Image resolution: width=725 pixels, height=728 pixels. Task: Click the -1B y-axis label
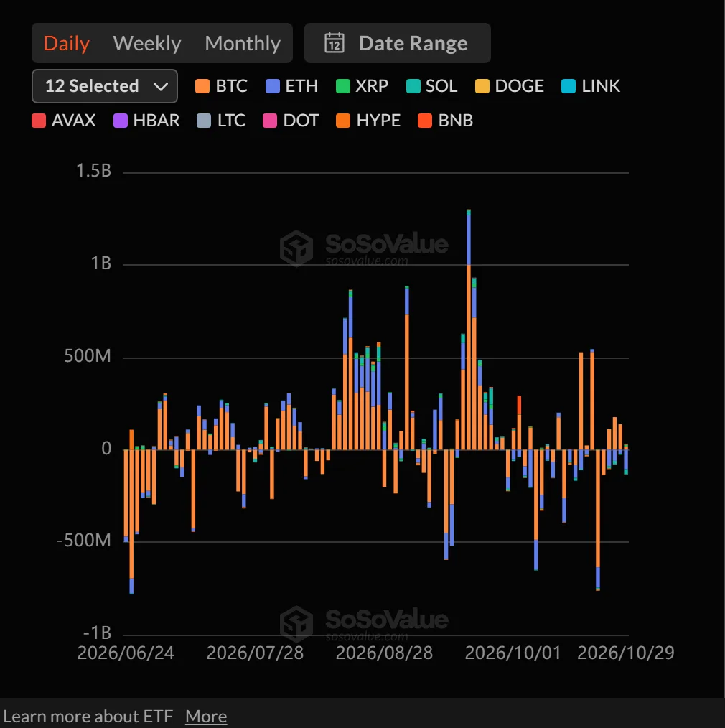coord(97,633)
